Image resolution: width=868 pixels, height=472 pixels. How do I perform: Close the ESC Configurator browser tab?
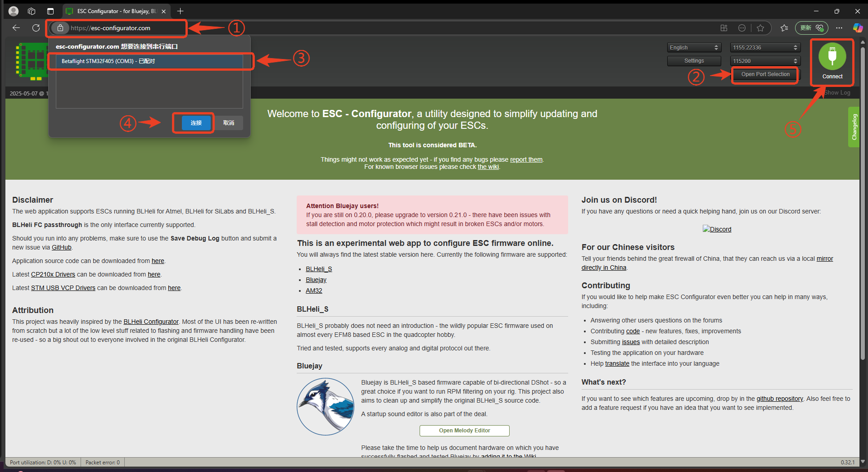tap(163, 11)
